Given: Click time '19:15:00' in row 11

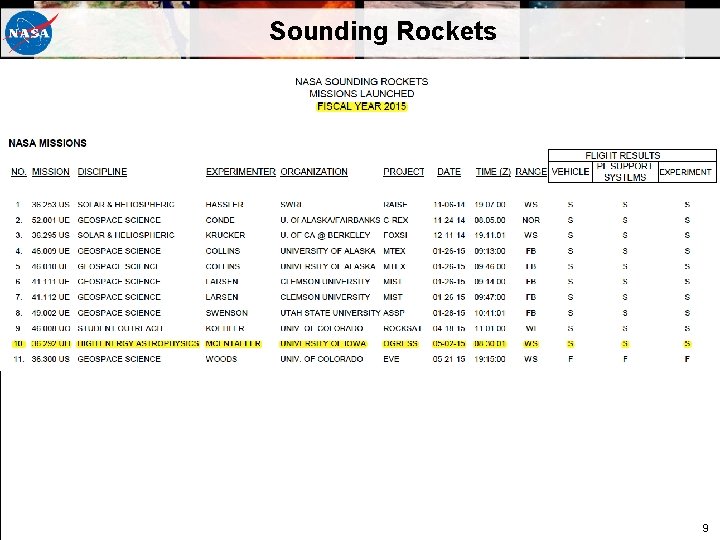Looking at the screenshot, I should [x=490, y=359].
